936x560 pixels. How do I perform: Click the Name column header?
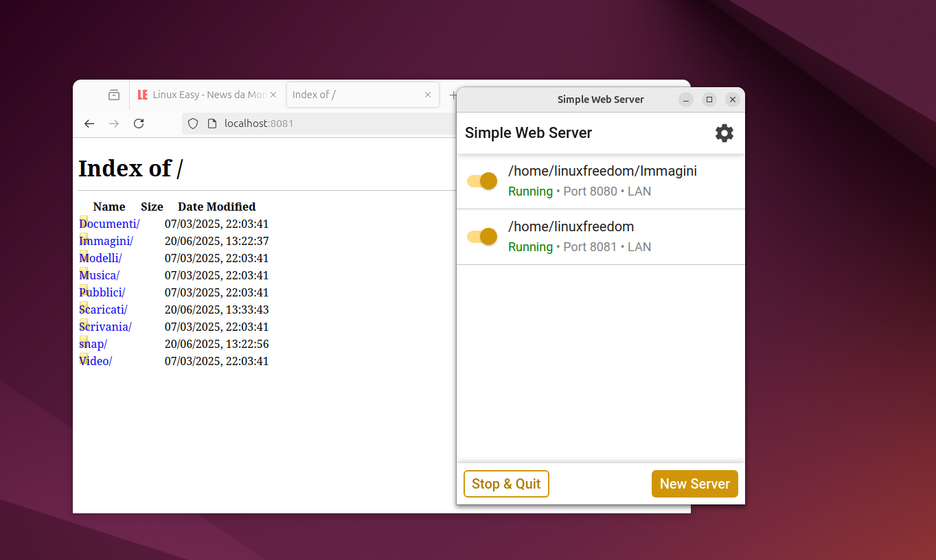pos(109,207)
